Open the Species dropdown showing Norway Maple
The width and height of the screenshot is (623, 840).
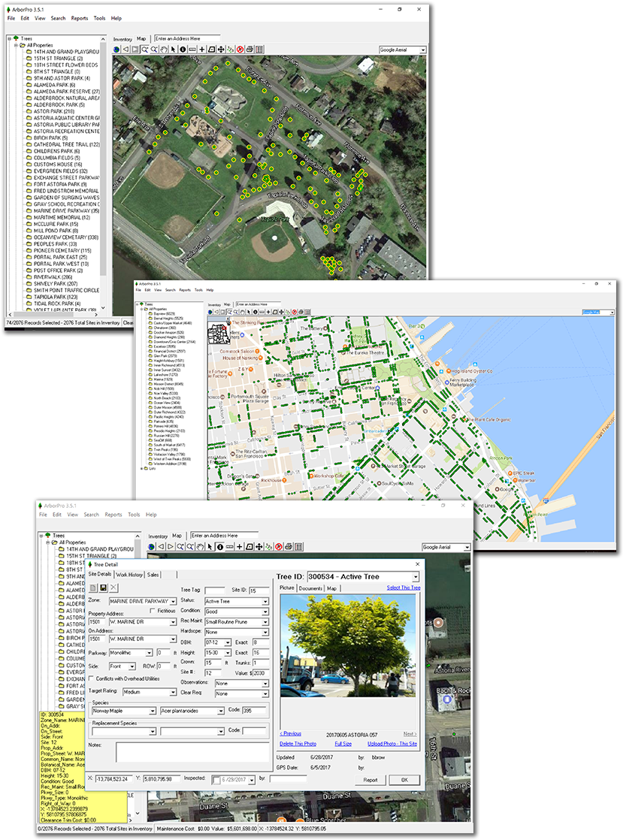(123, 711)
